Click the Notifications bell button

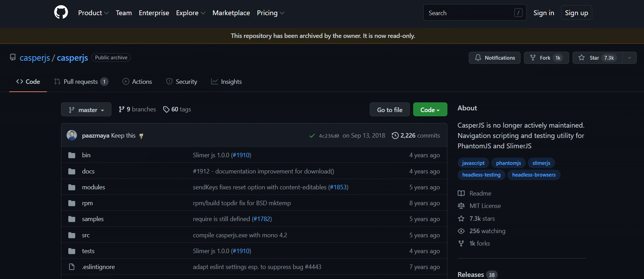[x=495, y=58]
